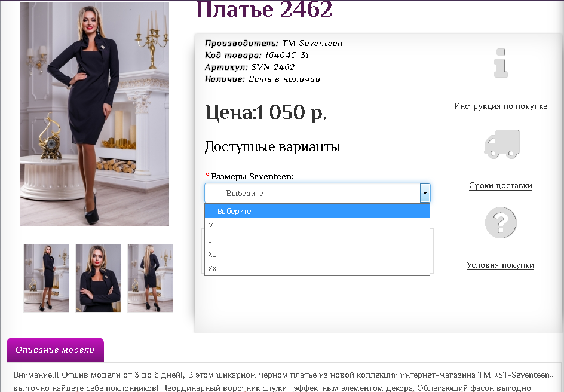Click the Размеры Seventeen field label
Viewport: 564px width, 392px height.
pyautogui.click(x=253, y=177)
